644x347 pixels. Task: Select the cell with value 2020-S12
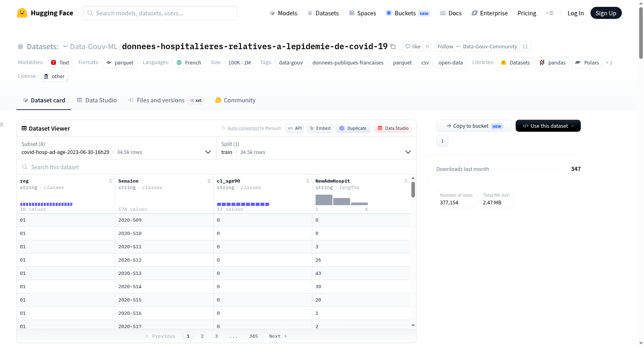click(164, 260)
